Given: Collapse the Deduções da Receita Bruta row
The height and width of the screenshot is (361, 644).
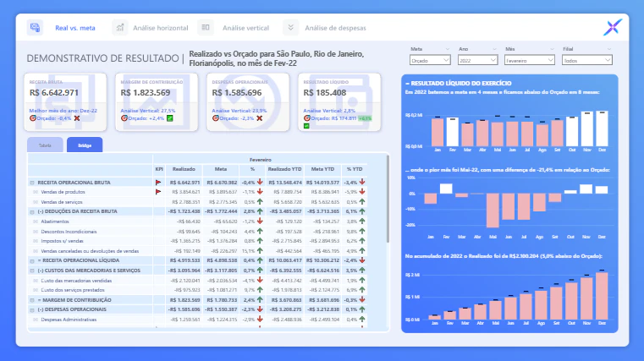Looking at the screenshot, I should 32,211.
